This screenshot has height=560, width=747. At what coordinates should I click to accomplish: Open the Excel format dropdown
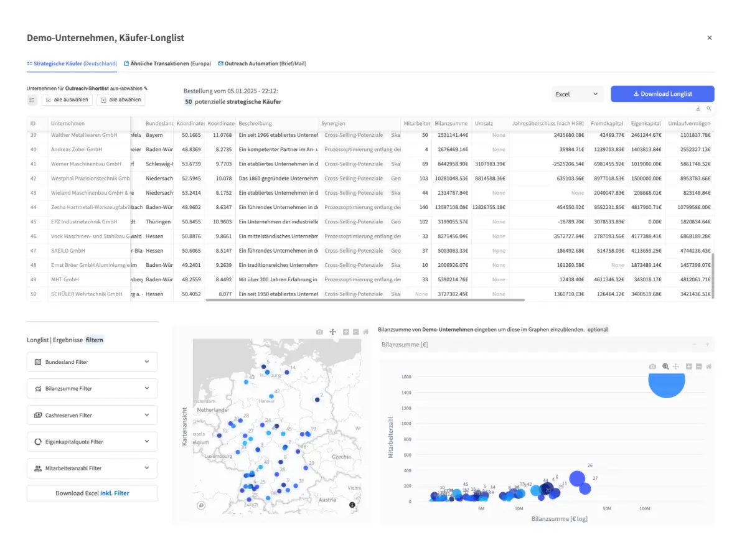click(x=577, y=94)
